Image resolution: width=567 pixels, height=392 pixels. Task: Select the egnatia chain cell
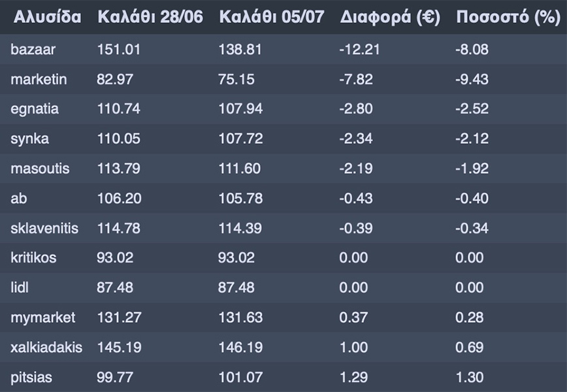pos(35,109)
